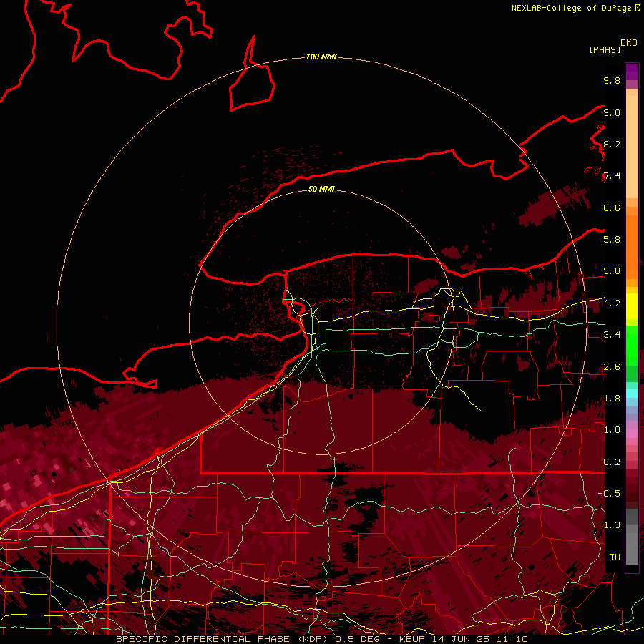The width and height of the screenshot is (644, 644).
Task: Pick the orange band of the color scale
Action: (x=632, y=248)
